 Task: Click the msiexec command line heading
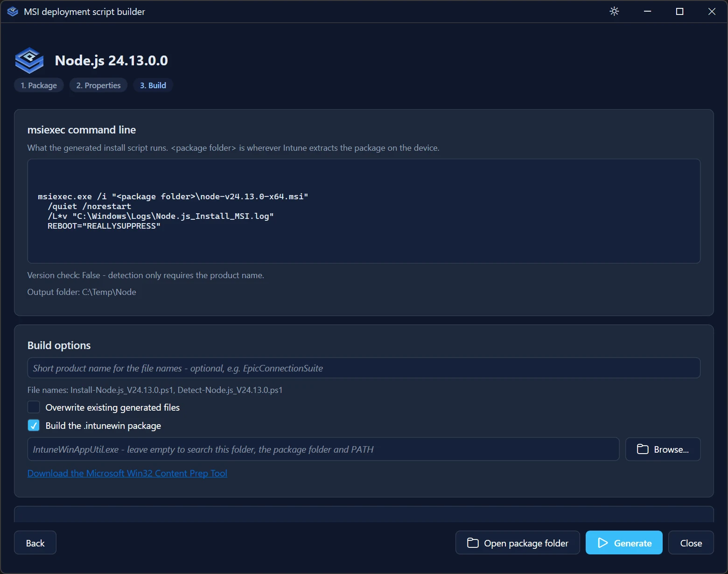(x=82, y=130)
